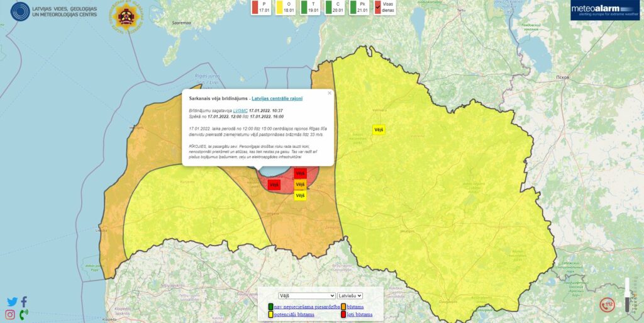The image size is (644, 323).
Task: Click the green phone contact icon
Action: point(24,314)
